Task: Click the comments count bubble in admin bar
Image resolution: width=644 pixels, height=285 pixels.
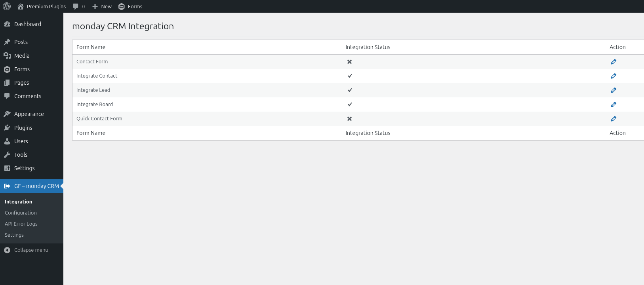Action: point(78,6)
